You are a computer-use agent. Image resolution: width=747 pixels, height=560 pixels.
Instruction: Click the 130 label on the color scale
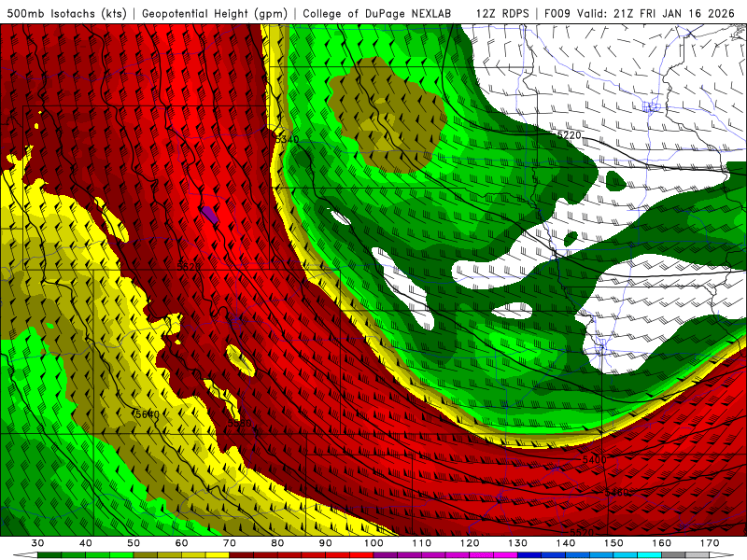[518, 543]
